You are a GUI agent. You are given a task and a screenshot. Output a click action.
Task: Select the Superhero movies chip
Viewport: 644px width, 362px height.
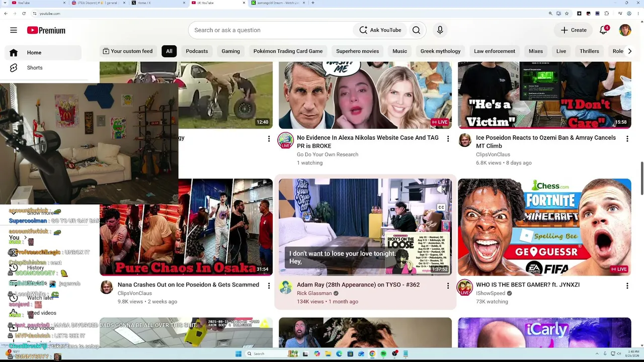[x=358, y=51]
